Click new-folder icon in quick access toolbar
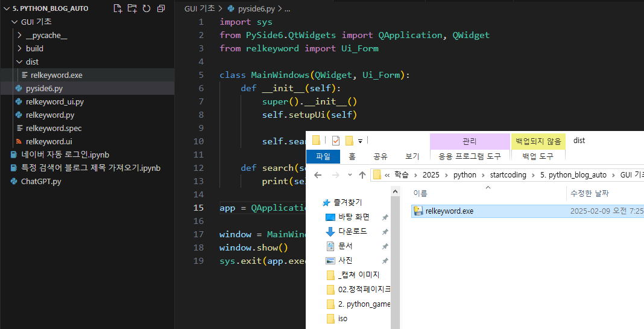 [x=349, y=141]
